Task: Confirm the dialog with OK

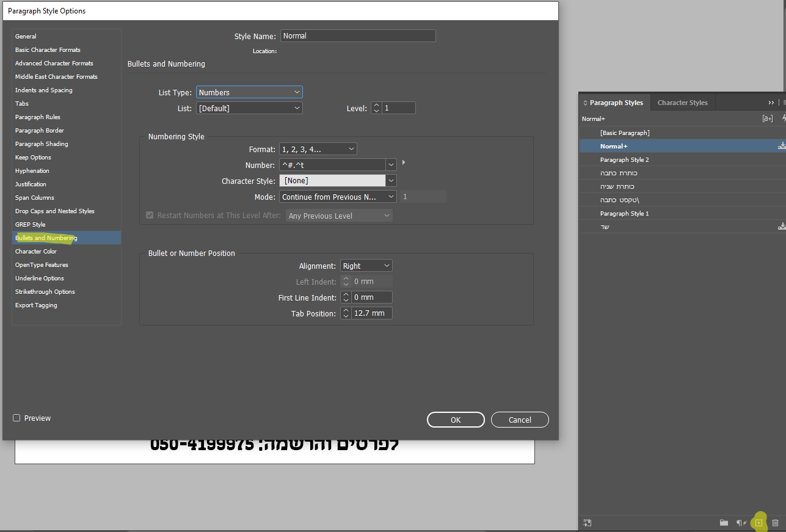Action: click(x=456, y=420)
